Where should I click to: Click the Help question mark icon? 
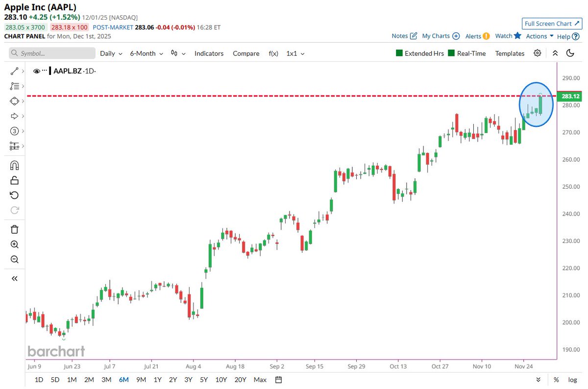coord(575,36)
